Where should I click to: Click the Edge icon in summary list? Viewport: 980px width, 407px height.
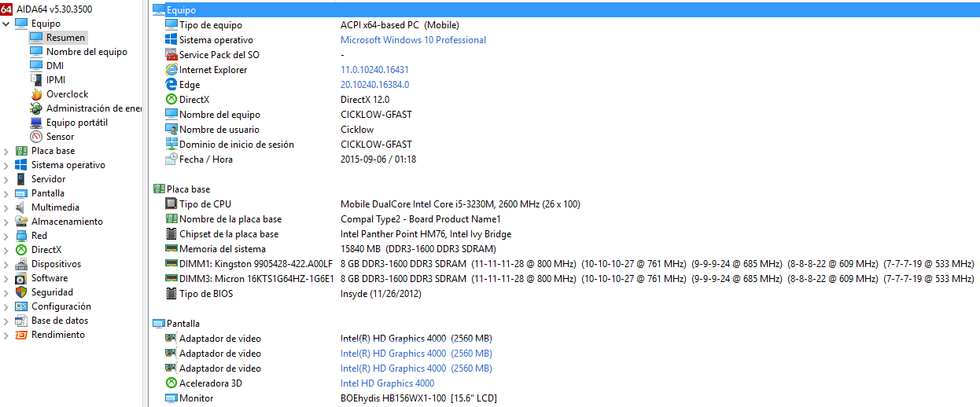171,85
